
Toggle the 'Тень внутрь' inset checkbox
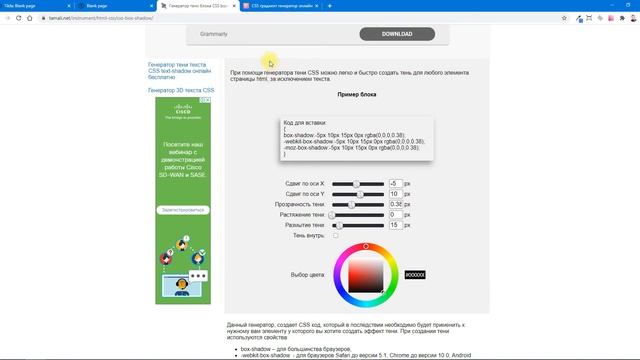pos(336,236)
